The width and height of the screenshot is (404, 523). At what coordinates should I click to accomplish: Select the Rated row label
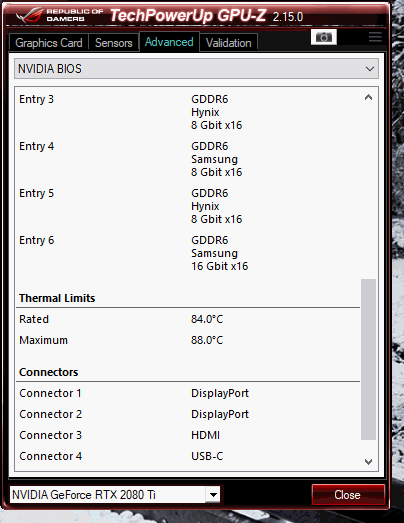coord(34,319)
